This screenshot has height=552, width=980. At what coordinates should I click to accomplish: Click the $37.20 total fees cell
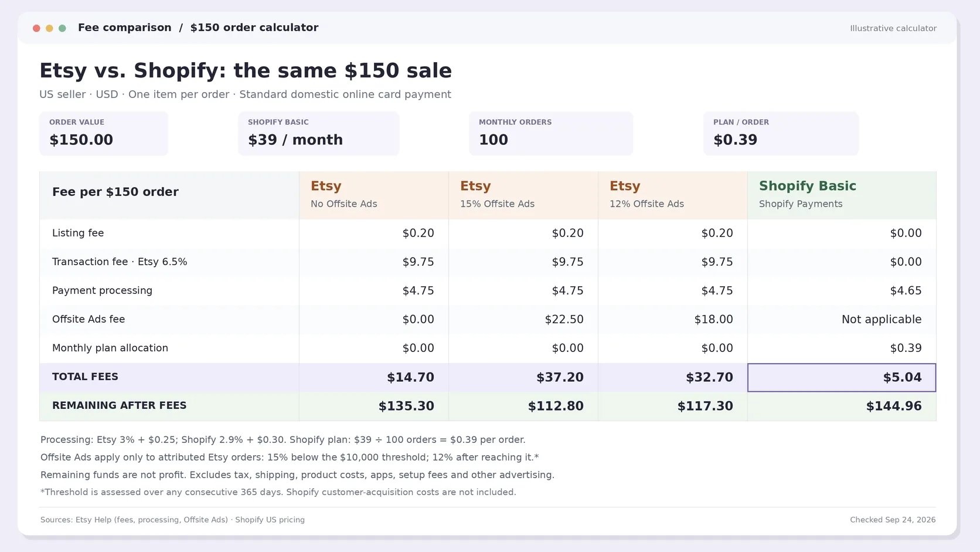tap(523, 377)
